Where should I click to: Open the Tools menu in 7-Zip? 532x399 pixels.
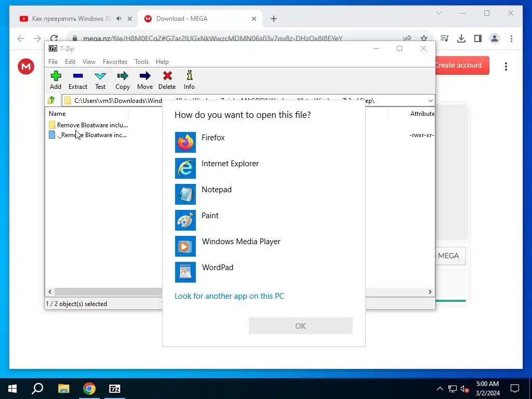click(141, 62)
